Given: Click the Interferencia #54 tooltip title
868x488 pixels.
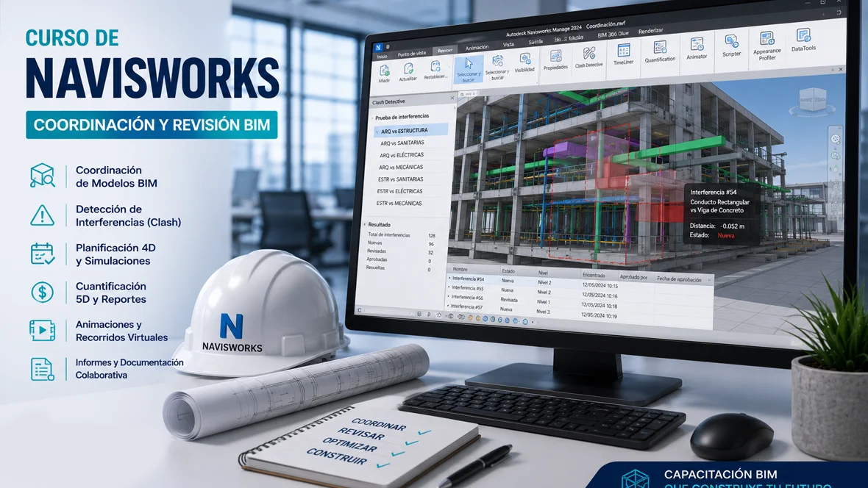Looking at the screenshot, I should pos(713,192).
